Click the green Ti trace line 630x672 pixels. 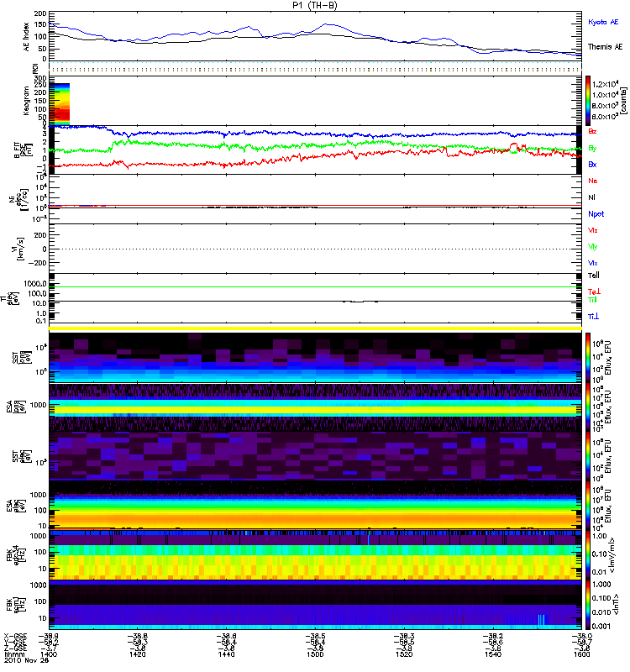tap(316, 287)
